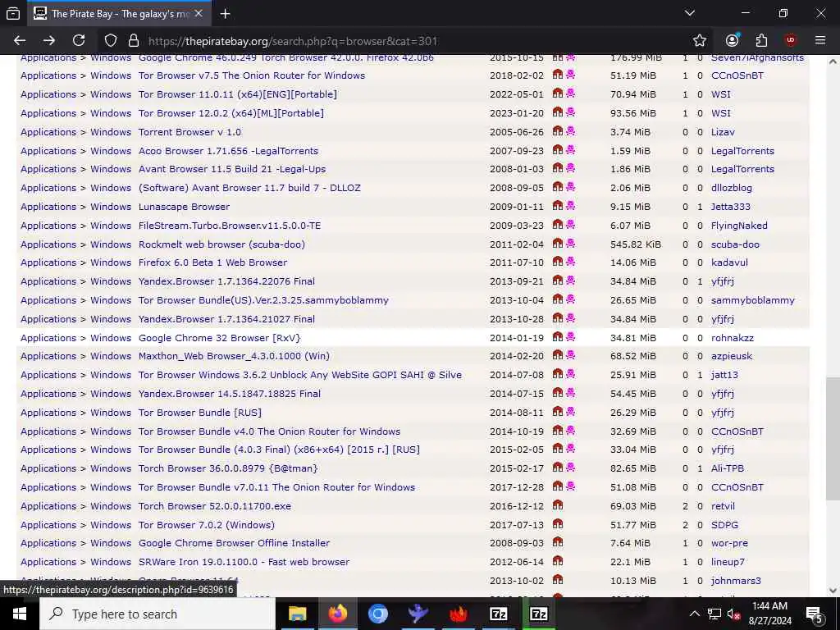The width and height of the screenshot is (840, 630).
Task: Open Torch Browser 36.0.0.8979 {B@tman} link
Action: (x=228, y=468)
